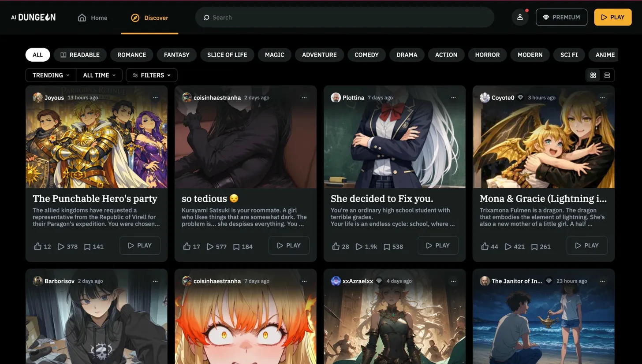Image resolution: width=642 pixels, height=364 pixels.
Task: Click into the Search field
Action: (344, 18)
